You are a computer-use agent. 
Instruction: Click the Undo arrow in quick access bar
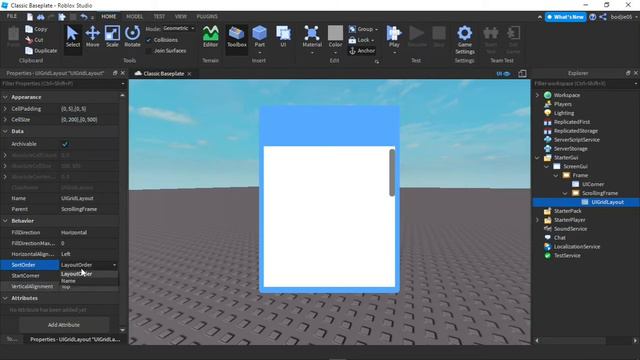pyautogui.click(x=84, y=17)
